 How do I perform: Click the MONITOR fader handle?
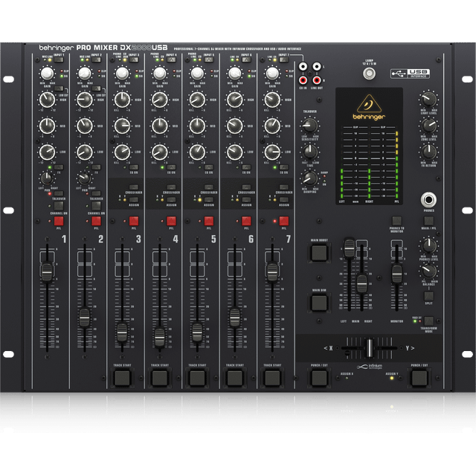tap(396, 273)
